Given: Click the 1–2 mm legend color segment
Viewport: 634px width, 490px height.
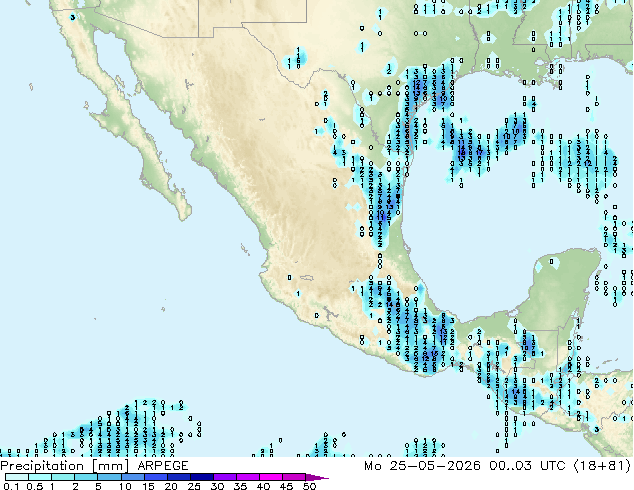Looking at the screenshot, I should tap(63, 477).
